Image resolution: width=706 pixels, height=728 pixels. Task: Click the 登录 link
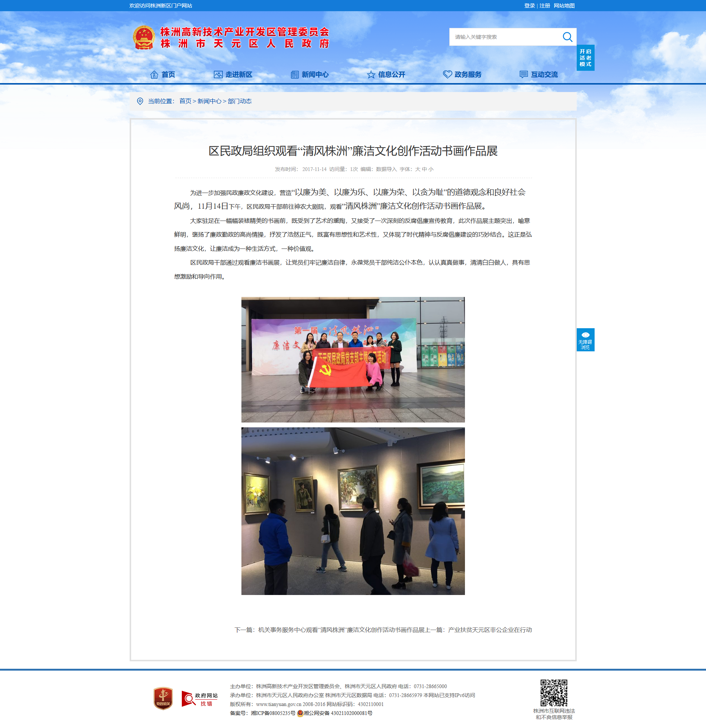tap(529, 6)
